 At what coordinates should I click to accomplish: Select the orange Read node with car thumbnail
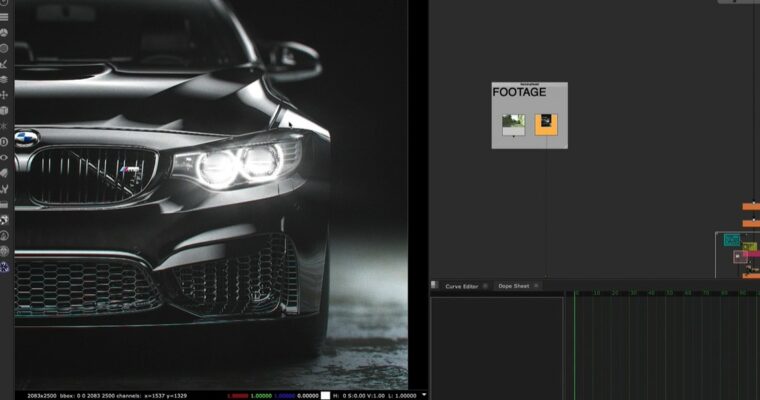point(546,125)
